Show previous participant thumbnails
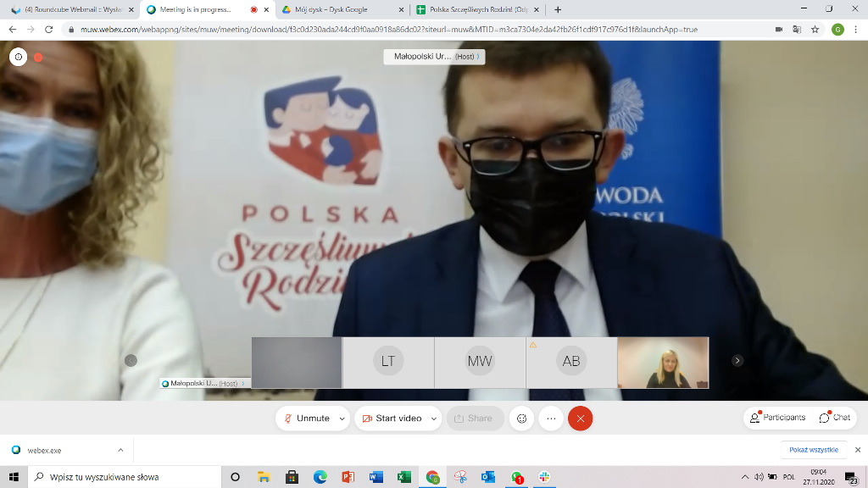 point(131,361)
